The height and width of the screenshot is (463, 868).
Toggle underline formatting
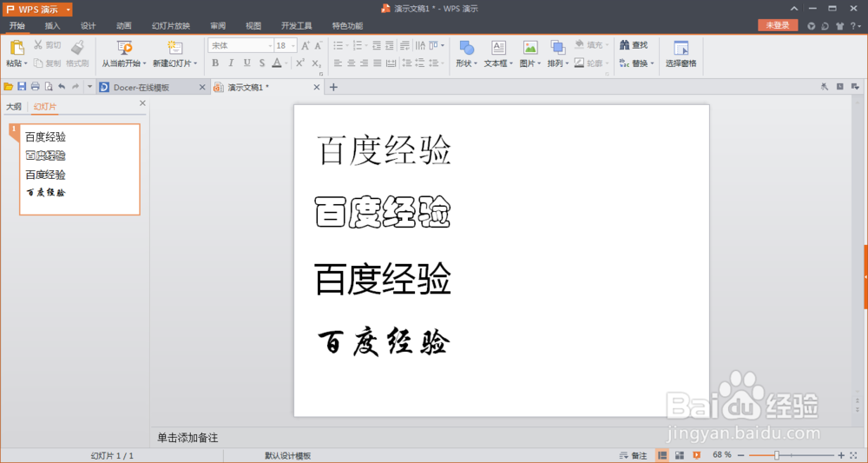click(x=247, y=63)
